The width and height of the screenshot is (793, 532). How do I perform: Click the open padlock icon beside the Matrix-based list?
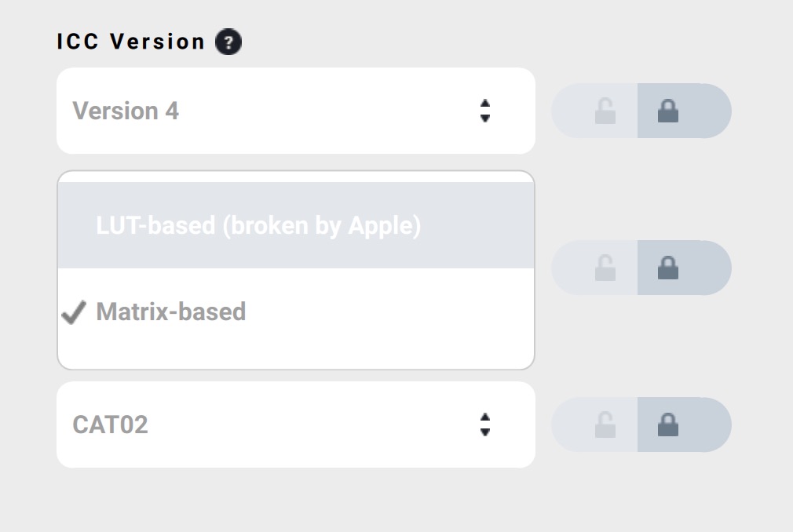point(605,268)
